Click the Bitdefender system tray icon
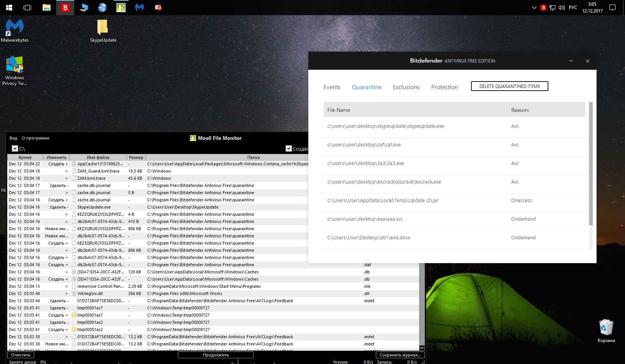The image size is (625, 364). pos(543,8)
